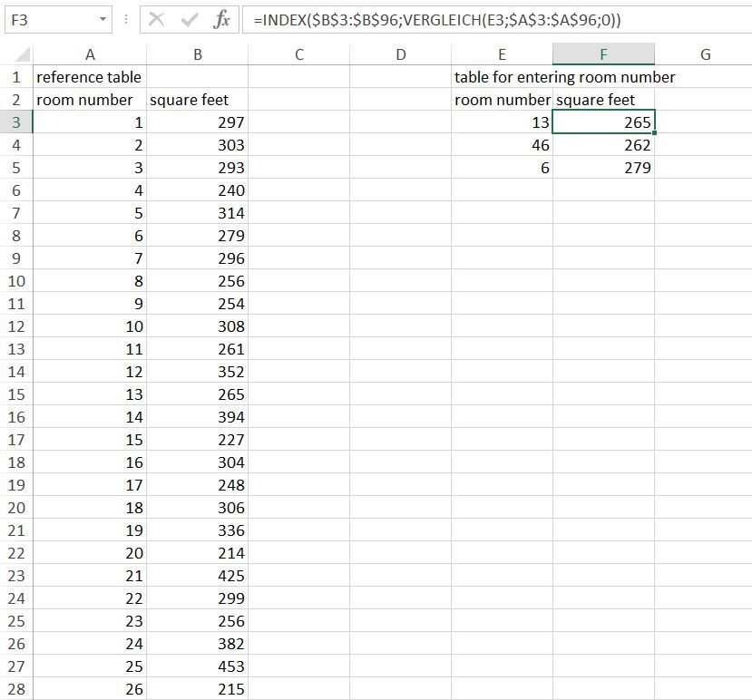Click cell B7 with value 314

[197, 213]
